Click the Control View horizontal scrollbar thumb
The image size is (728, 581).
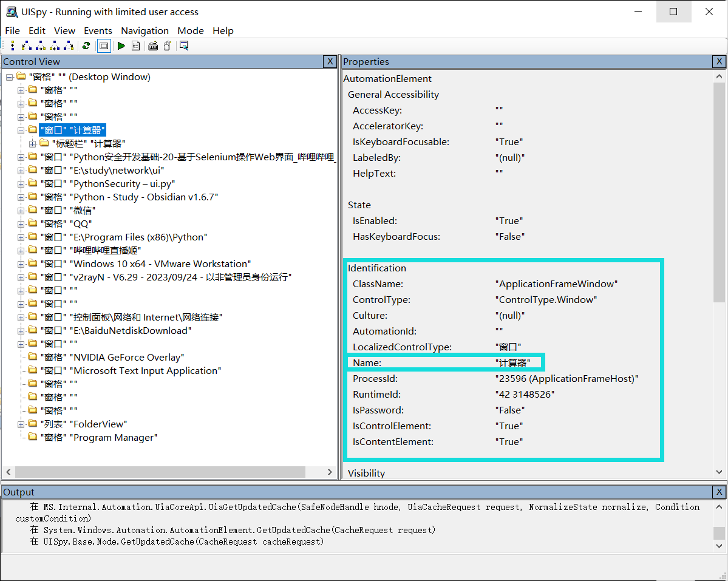pyautogui.click(x=160, y=472)
